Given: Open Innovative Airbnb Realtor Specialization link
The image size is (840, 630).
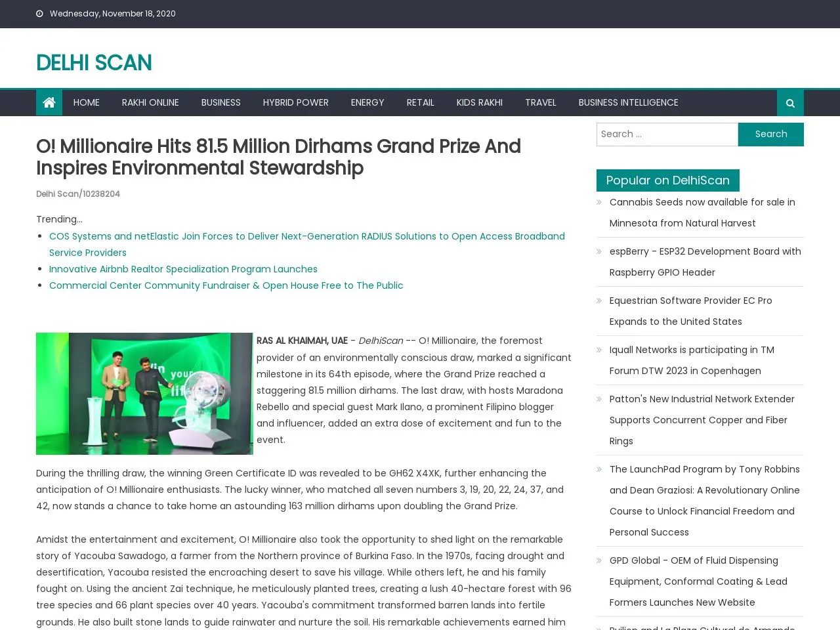Looking at the screenshot, I should pyautogui.click(x=183, y=269).
